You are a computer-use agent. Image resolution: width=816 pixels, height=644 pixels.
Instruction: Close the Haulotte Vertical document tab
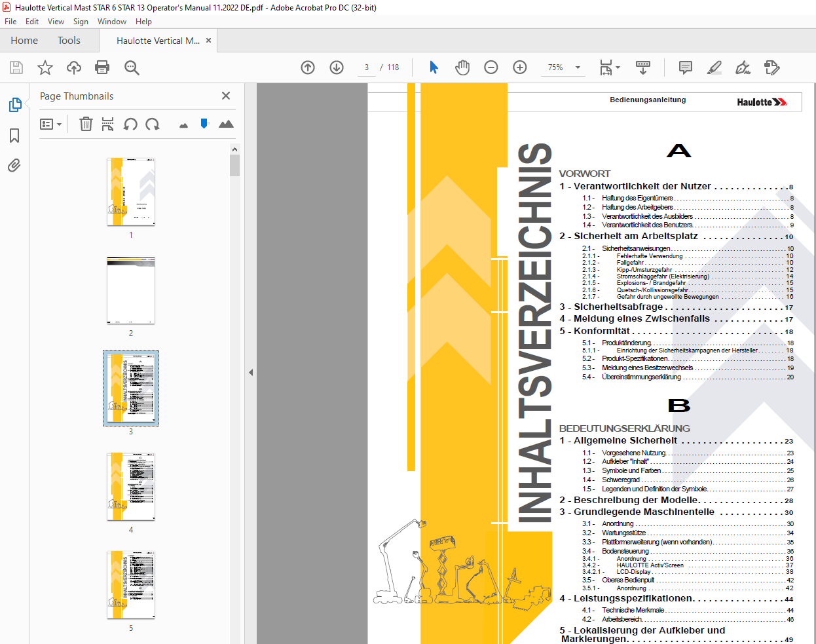[x=209, y=41]
